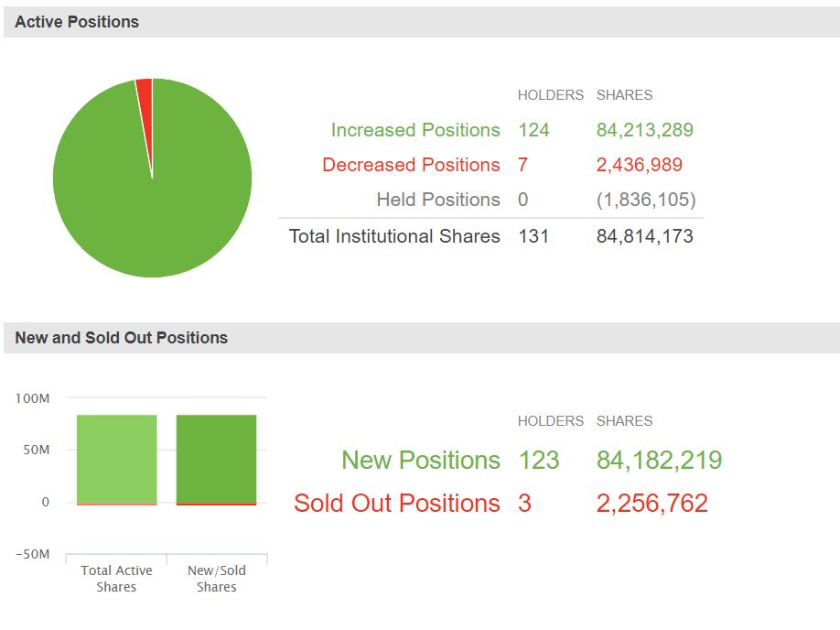
Task: Click the Active Positions section header
Action: click(x=77, y=22)
